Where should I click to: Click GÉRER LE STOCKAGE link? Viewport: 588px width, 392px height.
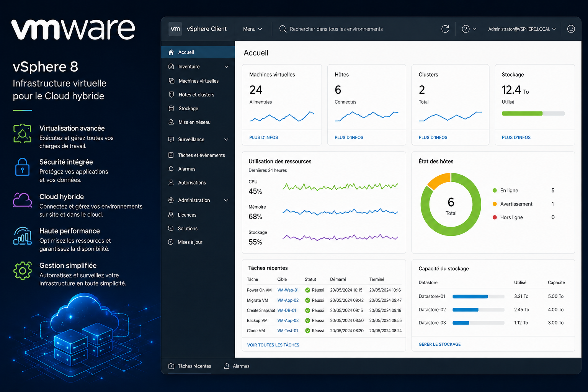pyautogui.click(x=439, y=344)
